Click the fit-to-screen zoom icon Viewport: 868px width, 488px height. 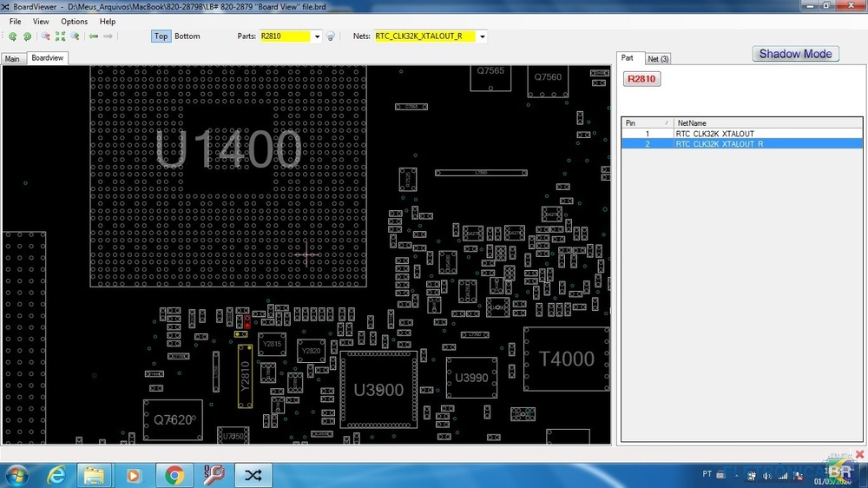click(x=60, y=36)
